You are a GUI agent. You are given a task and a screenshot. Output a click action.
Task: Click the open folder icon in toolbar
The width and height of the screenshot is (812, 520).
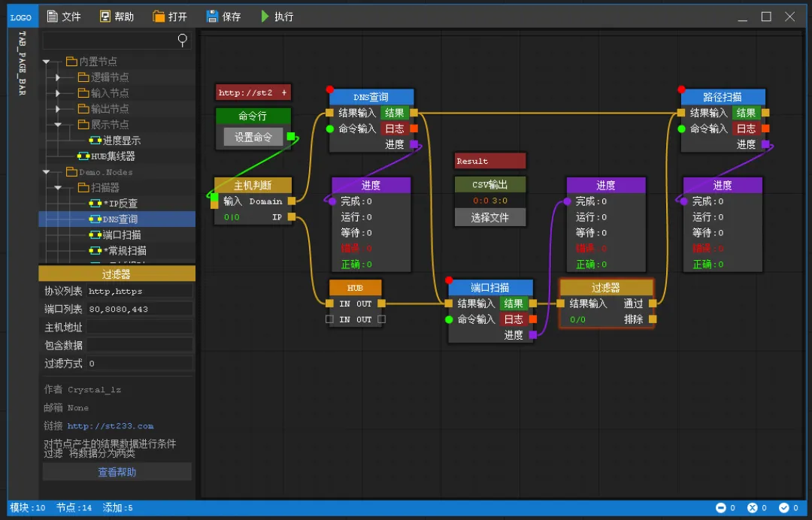(x=159, y=17)
